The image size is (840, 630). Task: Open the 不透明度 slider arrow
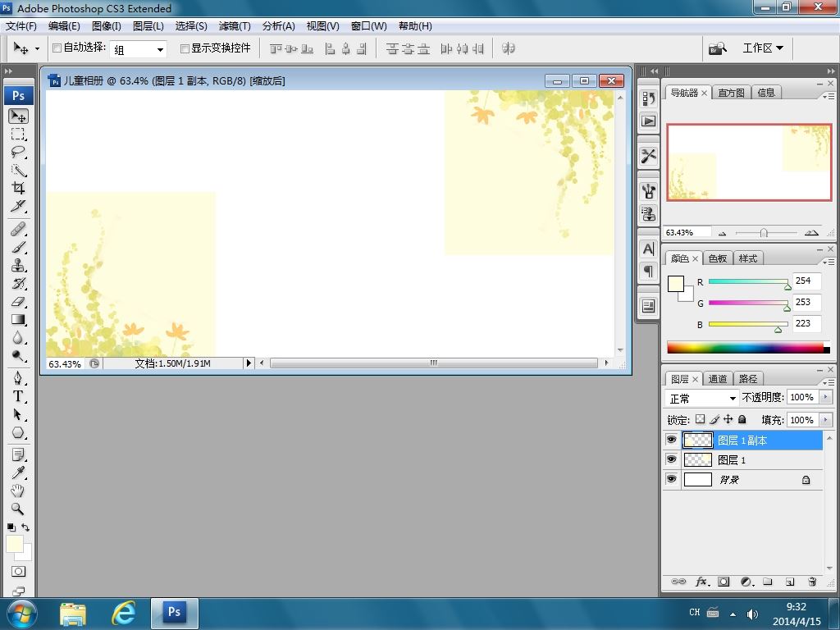[825, 397]
